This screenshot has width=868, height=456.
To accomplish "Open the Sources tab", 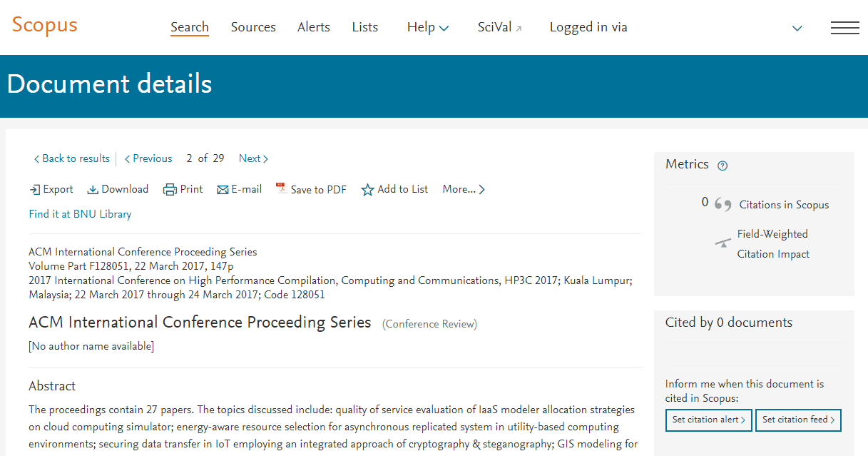I will (253, 27).
